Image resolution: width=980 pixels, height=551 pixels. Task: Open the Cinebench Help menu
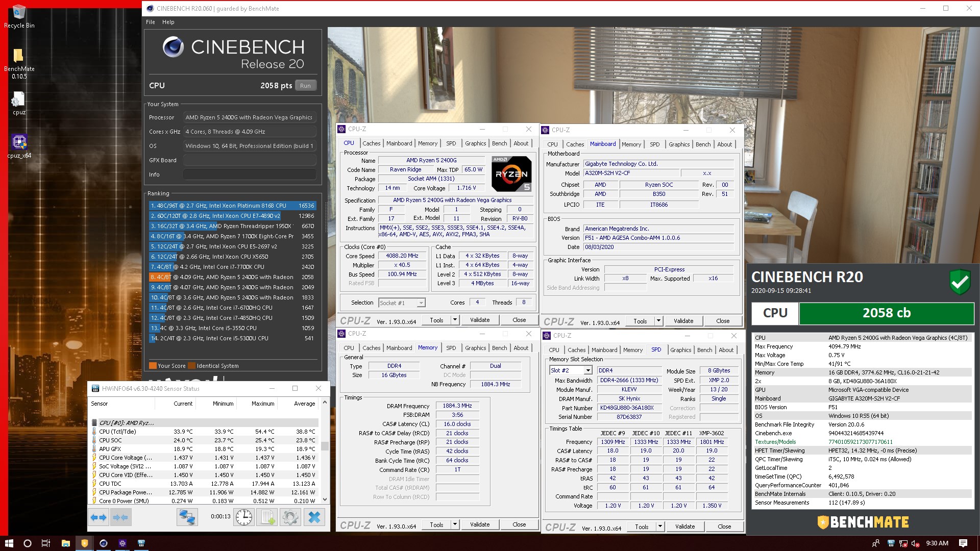pos(168,22)
